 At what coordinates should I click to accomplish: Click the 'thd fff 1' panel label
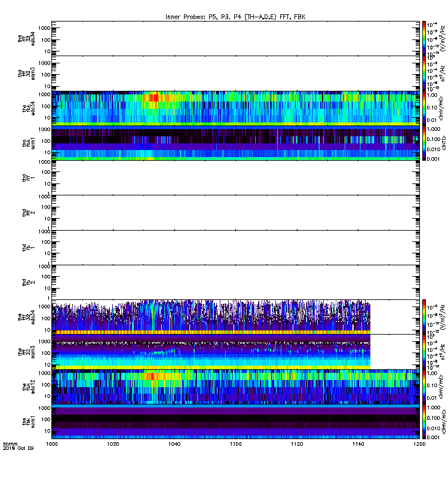pos(29,178)
